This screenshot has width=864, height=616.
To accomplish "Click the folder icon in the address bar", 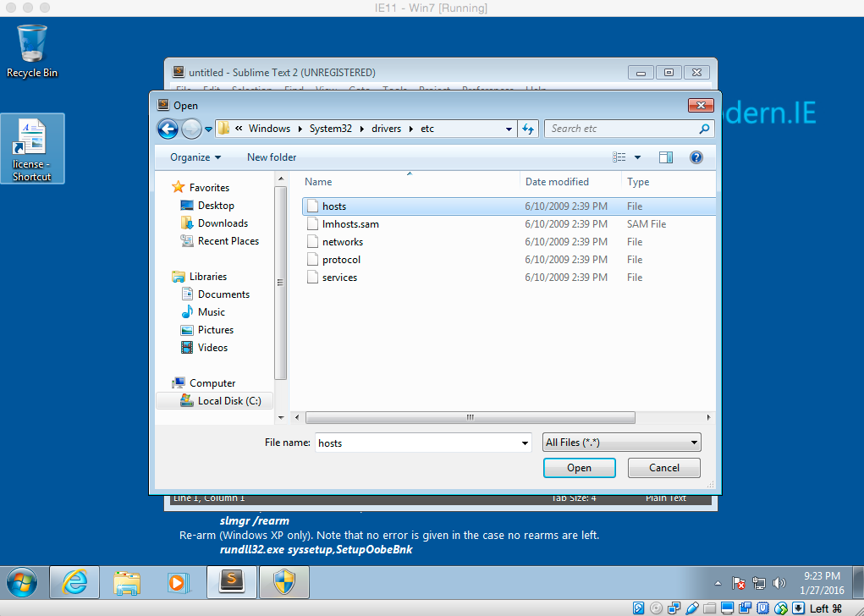I will coord(223,129).
